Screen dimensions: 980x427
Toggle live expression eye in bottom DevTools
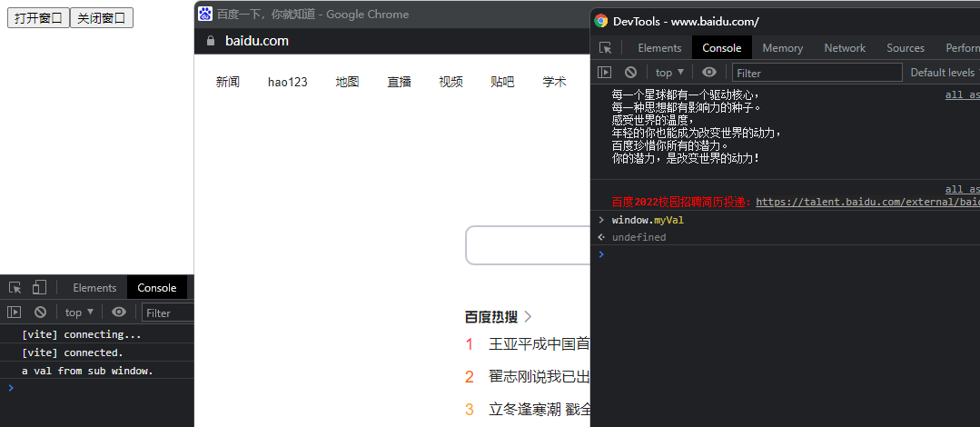[119, 312]
